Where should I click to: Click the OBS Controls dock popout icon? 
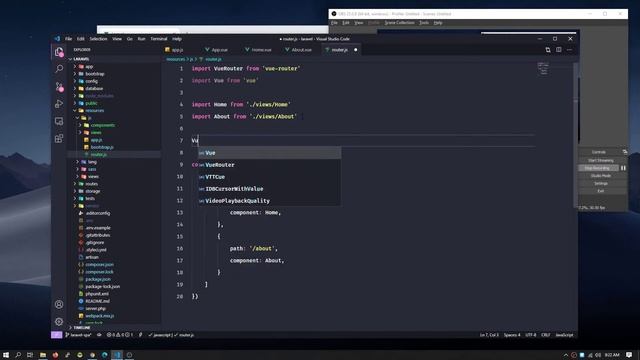tap(625, 152)
